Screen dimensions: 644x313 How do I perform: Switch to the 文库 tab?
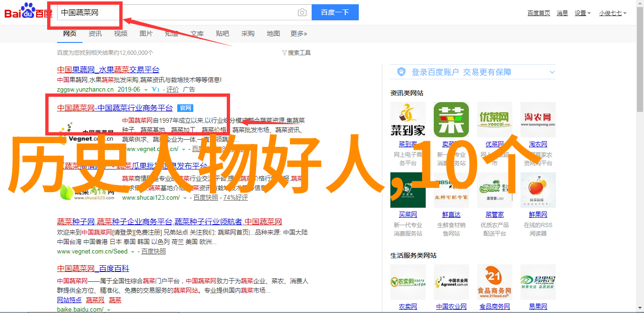click(197, 34)
